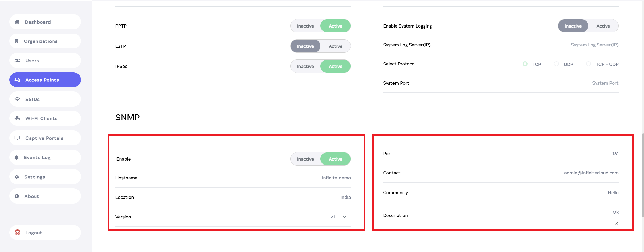Select the UDP protocol radio button
The height and width of the screenshot is (252, 644).
557,64
